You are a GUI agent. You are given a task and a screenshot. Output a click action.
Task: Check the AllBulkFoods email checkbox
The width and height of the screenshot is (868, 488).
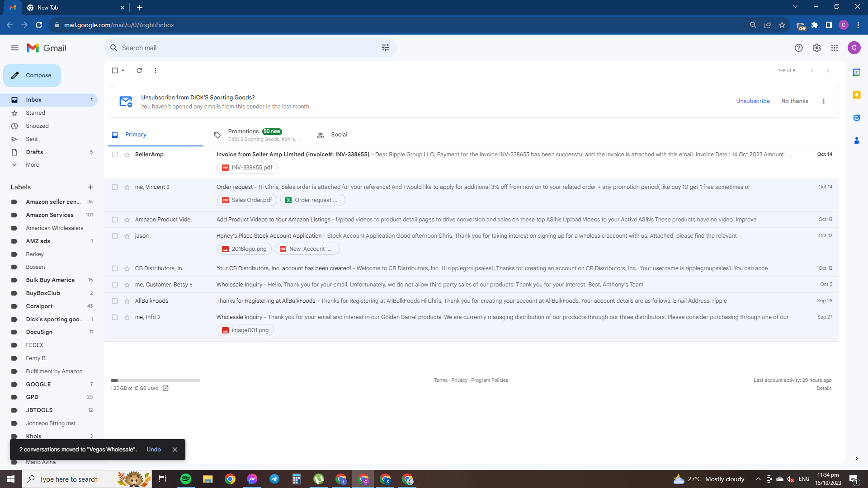pos(115,301)
